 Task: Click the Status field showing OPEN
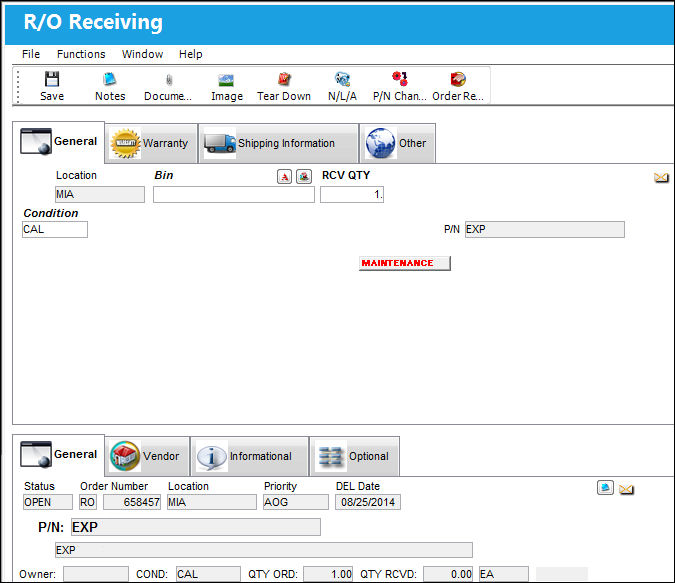point(48,502)
